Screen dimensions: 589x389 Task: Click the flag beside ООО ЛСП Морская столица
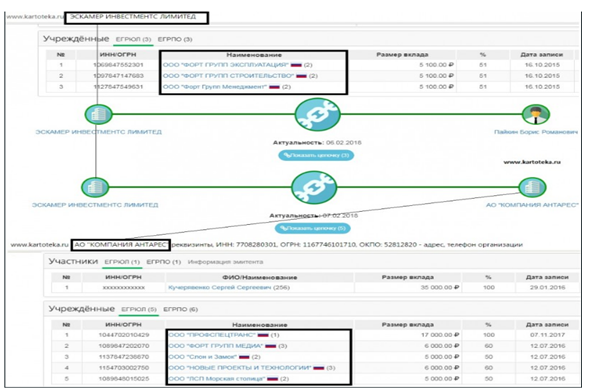pos(272,378)
